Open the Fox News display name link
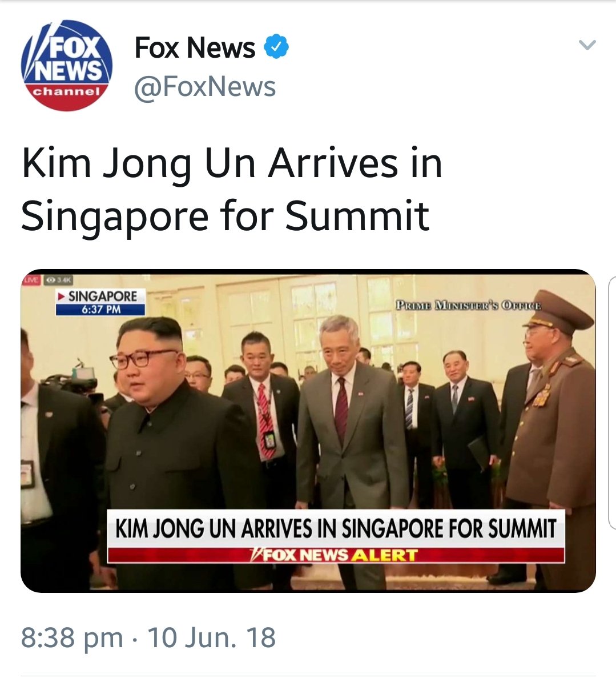Screen dimensions: 616x682 coord(195,47)
